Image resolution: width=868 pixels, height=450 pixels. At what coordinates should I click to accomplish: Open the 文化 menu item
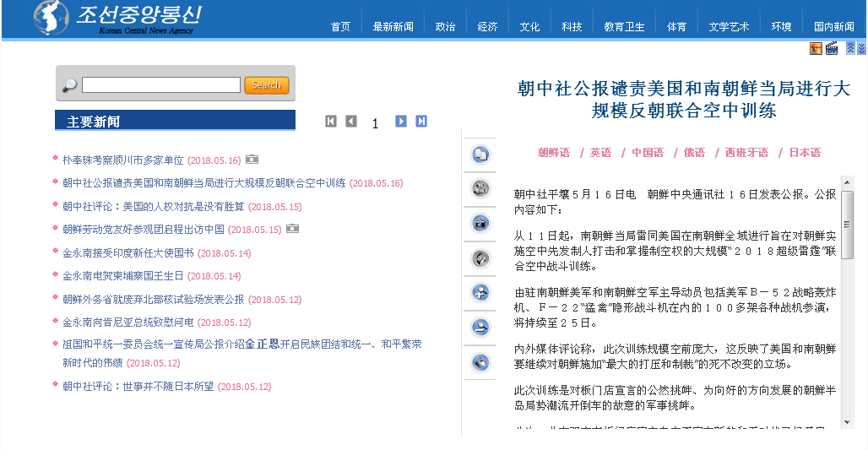[529, 26]
